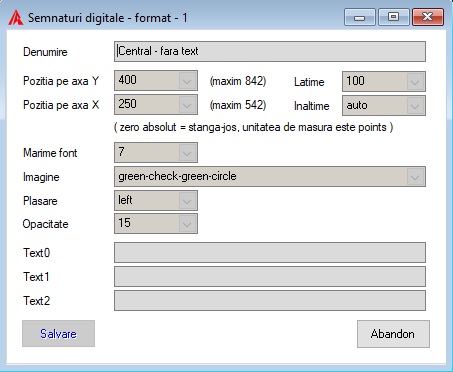The width and height of the screenshot is (453, 372).
Task: Open the Opacitate dropdown
Action: click(187, 223)
